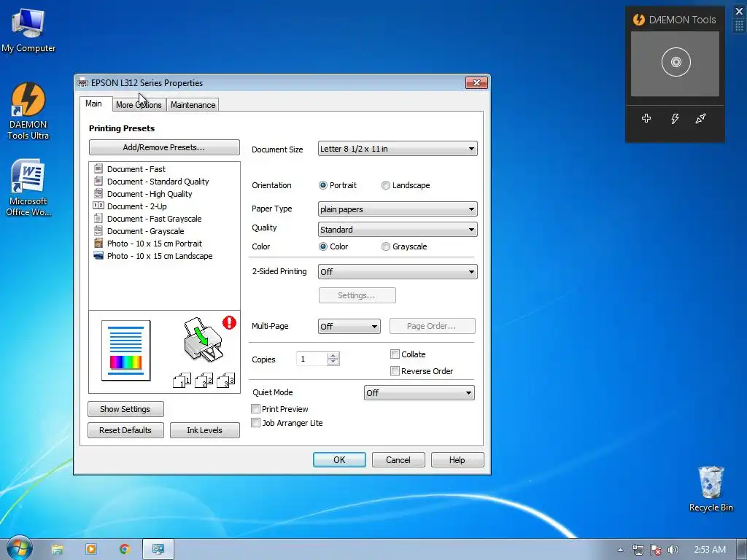Click the gadget drag handle grid icon
The image size is (747, 560).
point(740,26)
